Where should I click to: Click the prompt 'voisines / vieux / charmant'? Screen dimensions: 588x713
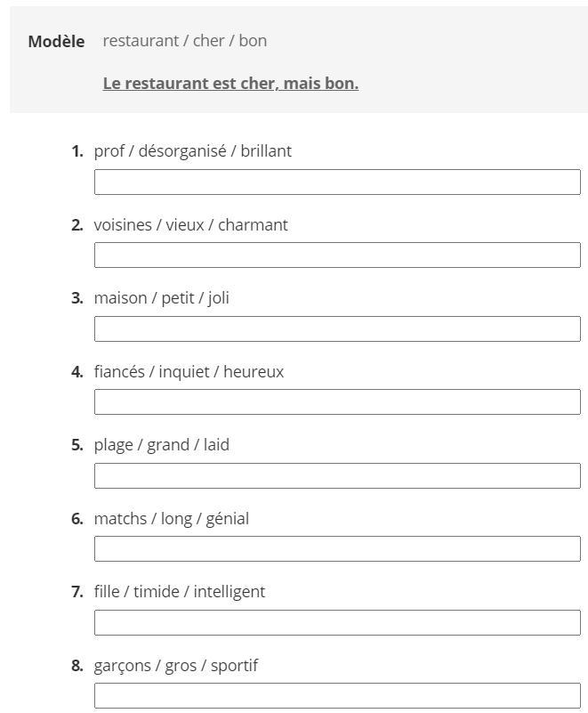click(191, 225)
